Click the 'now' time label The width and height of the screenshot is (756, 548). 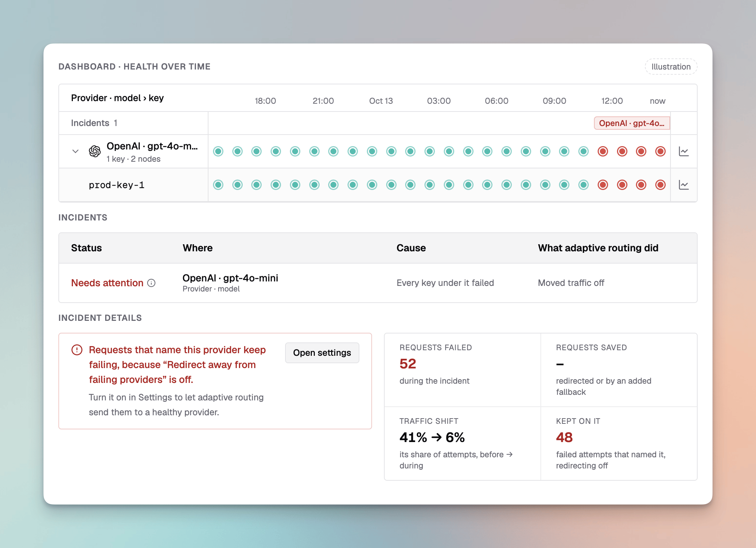(x=658, y=101)
